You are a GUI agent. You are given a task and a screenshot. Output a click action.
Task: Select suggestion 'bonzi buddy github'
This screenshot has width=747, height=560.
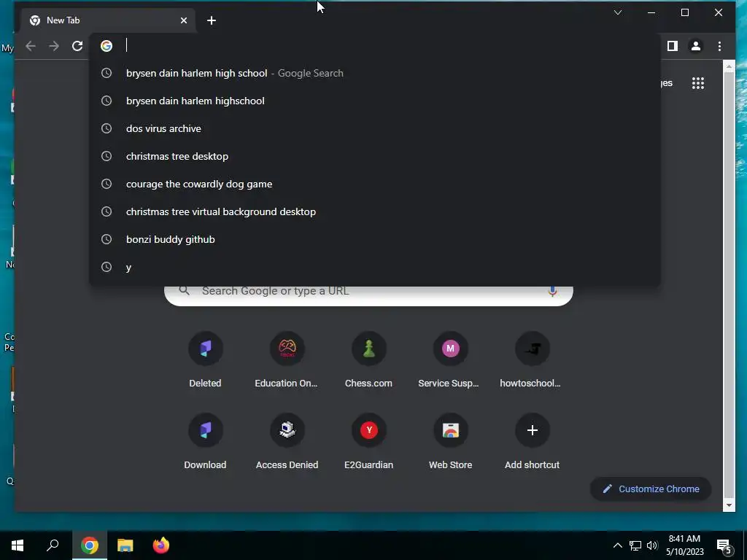374,239
